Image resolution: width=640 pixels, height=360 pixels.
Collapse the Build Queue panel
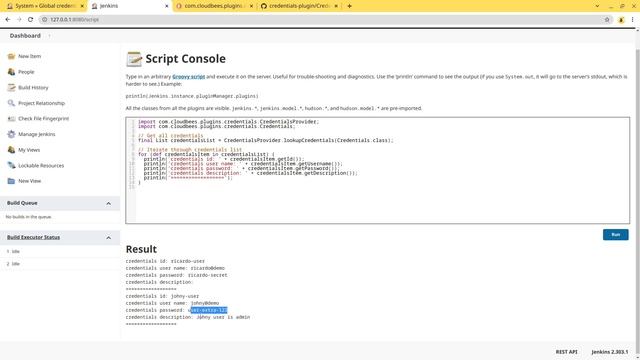[x=109, y=203]
